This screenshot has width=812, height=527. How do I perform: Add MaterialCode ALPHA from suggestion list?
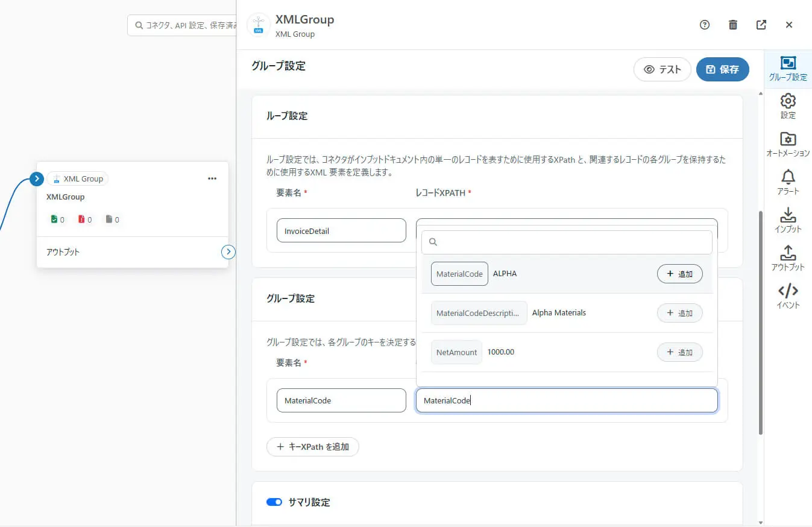click(x=679, y=274)
